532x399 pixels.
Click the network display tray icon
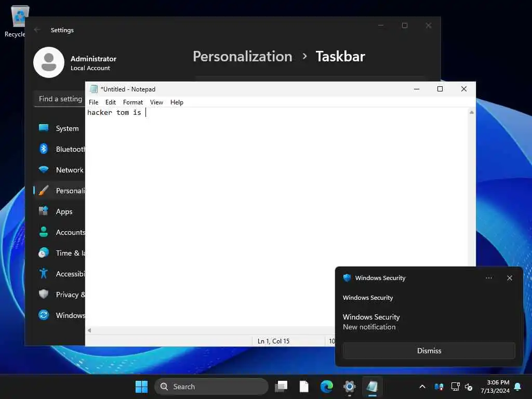tap(455, 387)
